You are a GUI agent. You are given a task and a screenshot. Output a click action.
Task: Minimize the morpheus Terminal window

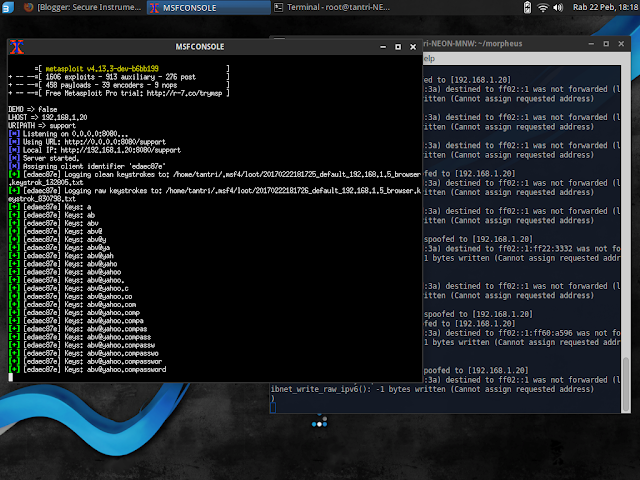(591, 44)
